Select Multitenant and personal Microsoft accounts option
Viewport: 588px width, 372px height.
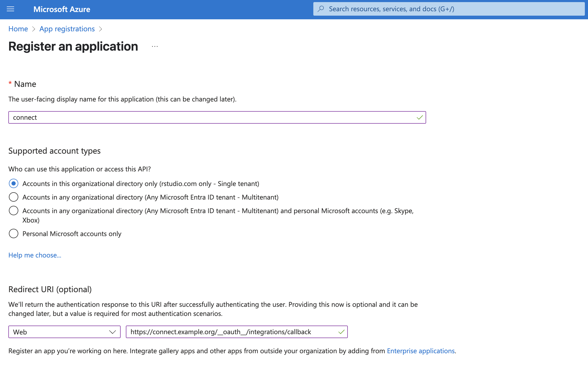14,211
